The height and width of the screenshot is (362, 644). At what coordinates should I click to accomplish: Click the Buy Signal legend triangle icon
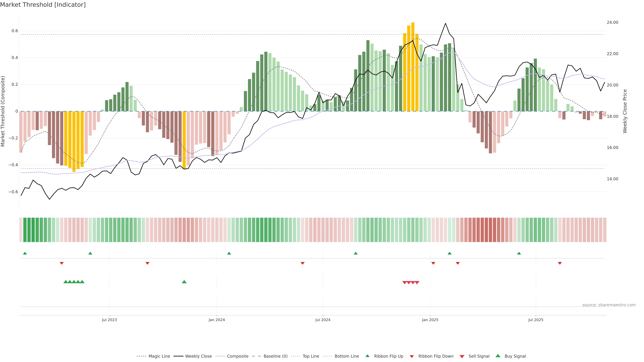(498, 356)
